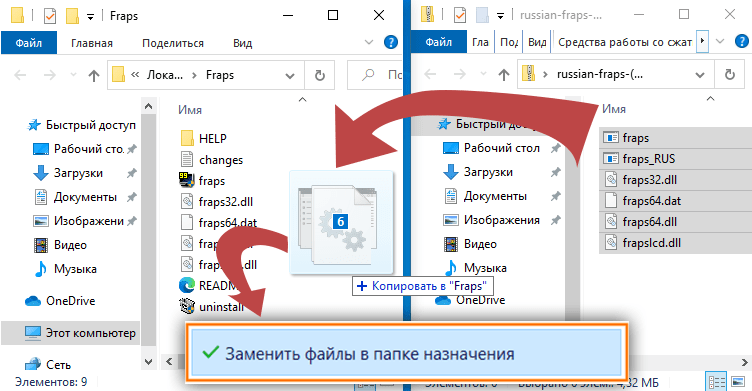Switch to details view in russian-fraps window
This screenshot has height=391, width=752.
tap(717, 383)
